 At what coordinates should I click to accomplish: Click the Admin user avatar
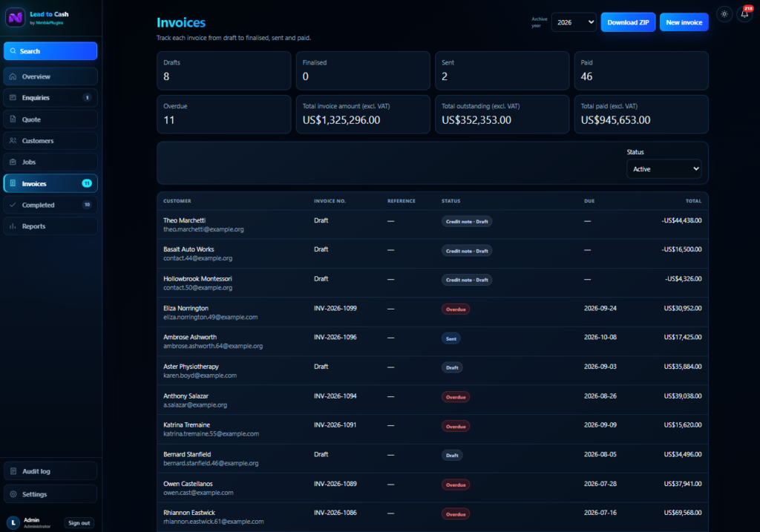coord(13,523)
